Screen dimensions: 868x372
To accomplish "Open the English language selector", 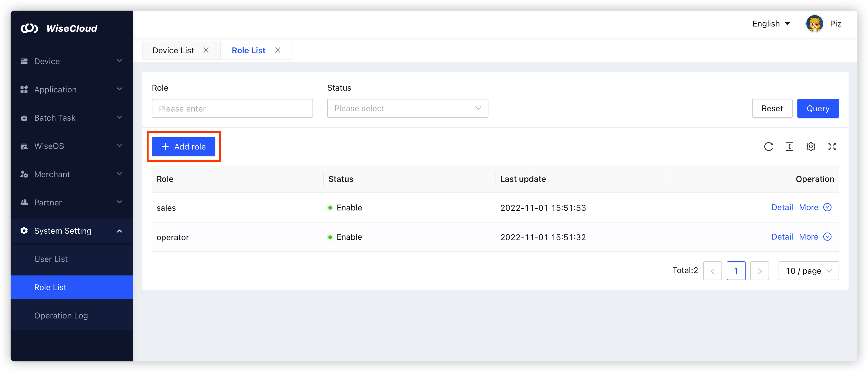I will pyautogui.click(x=771, y=24).
